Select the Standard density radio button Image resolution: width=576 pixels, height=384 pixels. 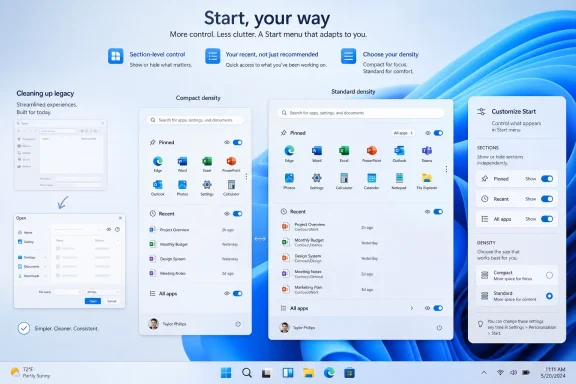pos(549,296)
